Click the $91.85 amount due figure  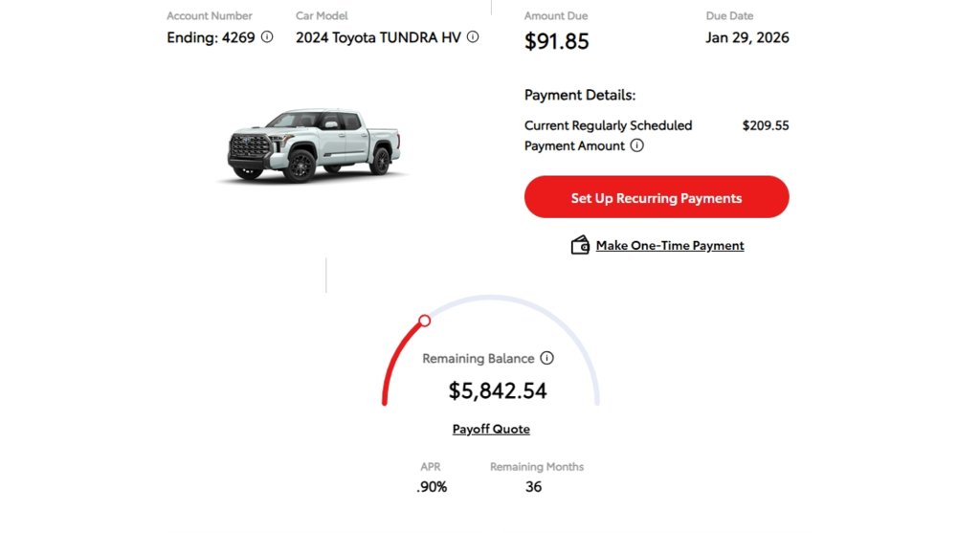click(x=556, y=41)
